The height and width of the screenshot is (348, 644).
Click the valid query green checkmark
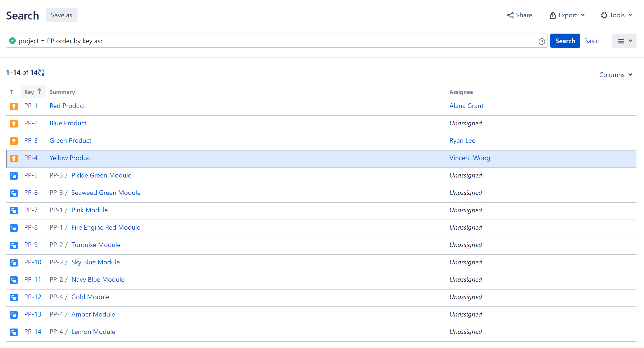[12, 41]
